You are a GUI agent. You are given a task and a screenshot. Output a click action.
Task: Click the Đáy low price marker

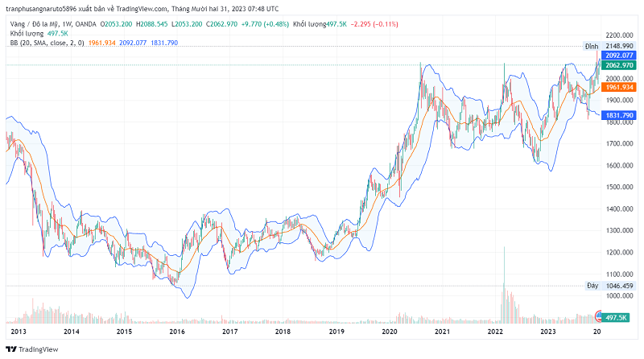point(592,286)
